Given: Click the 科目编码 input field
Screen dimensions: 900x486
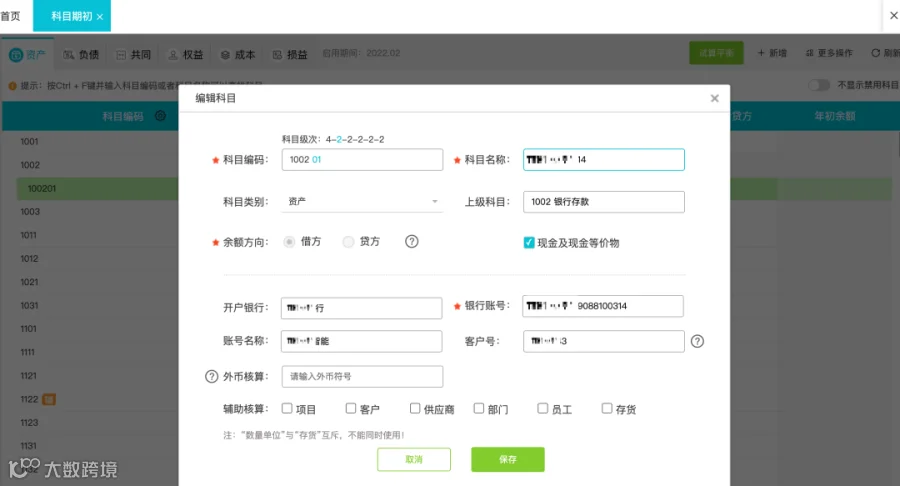Looking at the screenshot, I should tap(362, 160).
